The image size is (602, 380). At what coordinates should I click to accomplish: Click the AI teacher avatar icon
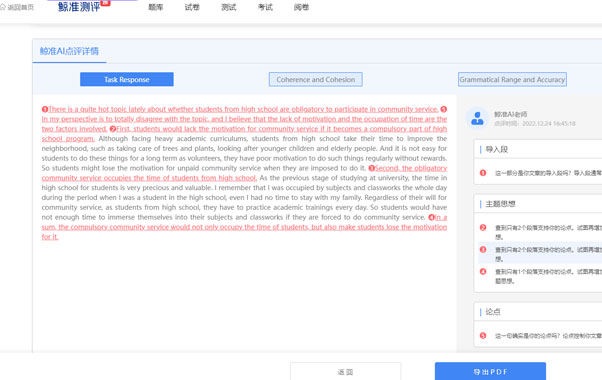(477, 118)
